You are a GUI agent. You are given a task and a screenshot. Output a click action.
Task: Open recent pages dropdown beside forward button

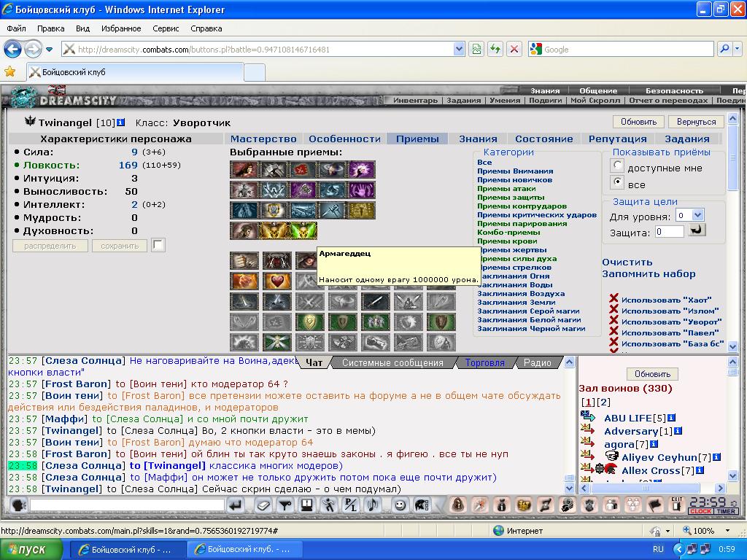point(49,49)
